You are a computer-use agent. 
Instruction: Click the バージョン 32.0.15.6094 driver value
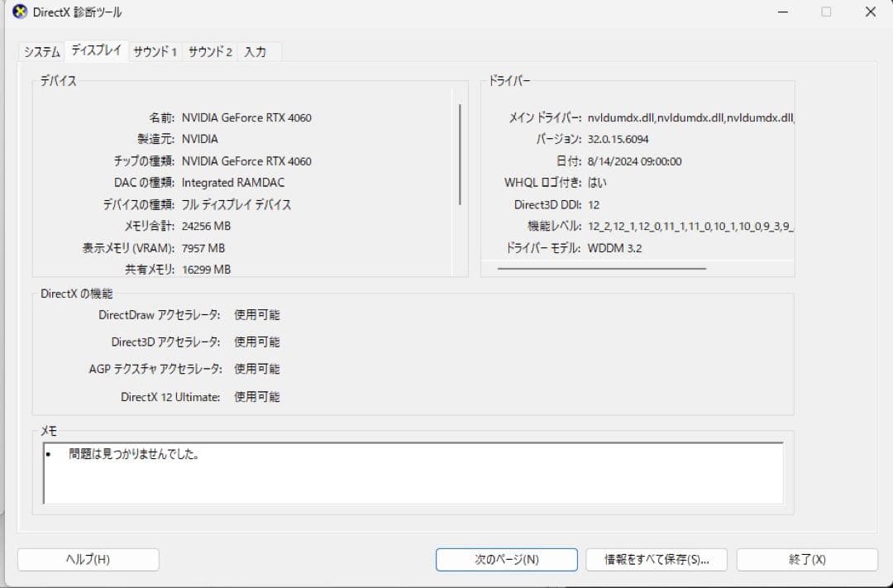[x=616, y=138]
